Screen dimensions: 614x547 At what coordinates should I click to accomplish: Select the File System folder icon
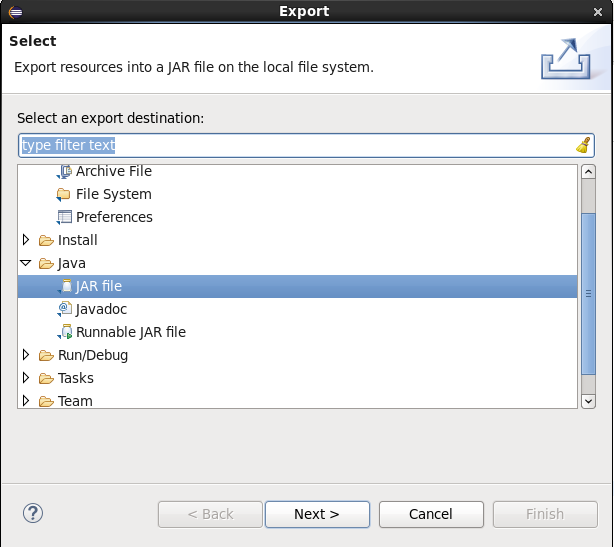(x=63, y=194)
